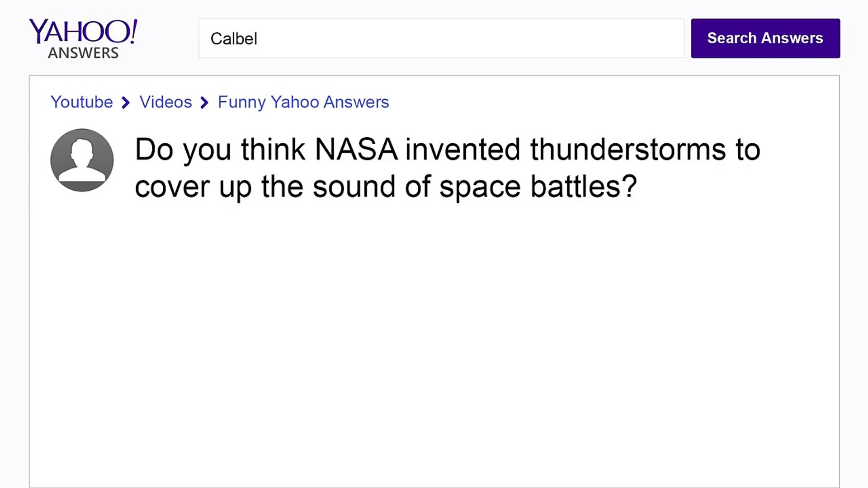
Task: Open the Funny Yahoo Answers breadcrumb
Action: [303, 103]
